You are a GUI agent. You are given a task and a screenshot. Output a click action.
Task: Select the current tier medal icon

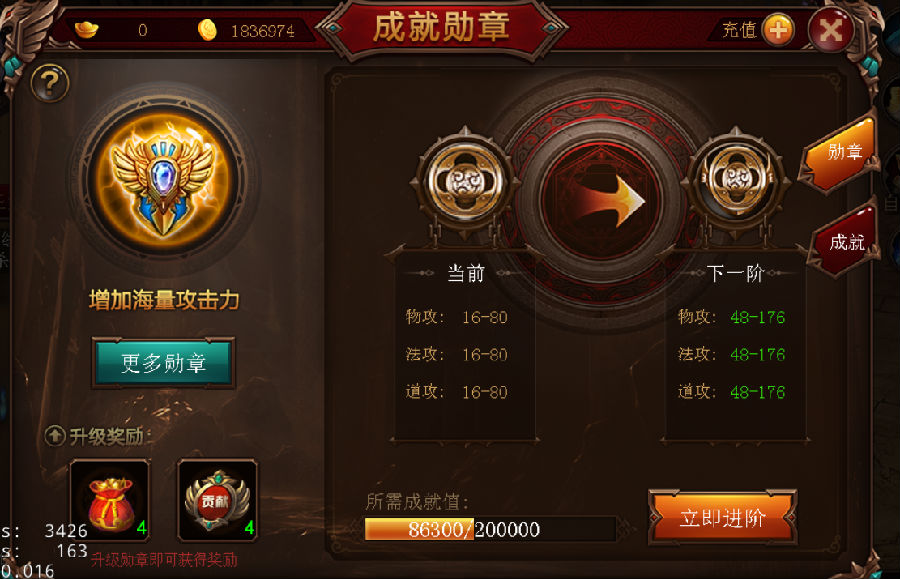click(465, 182)
